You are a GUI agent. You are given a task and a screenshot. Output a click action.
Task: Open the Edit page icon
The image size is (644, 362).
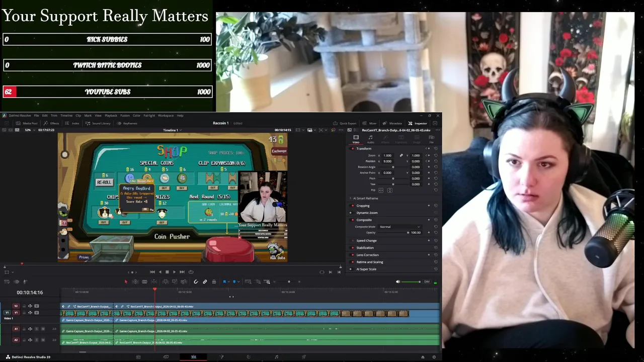(194, 357)
